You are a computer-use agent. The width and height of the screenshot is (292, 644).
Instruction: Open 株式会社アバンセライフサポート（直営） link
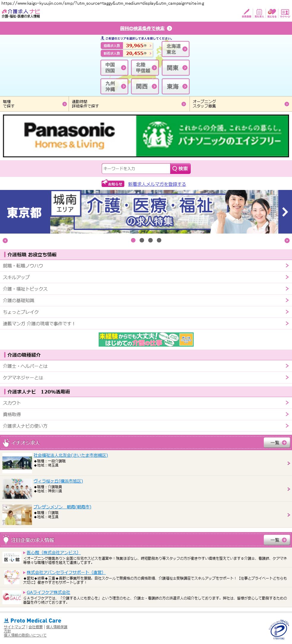point(66,572)
